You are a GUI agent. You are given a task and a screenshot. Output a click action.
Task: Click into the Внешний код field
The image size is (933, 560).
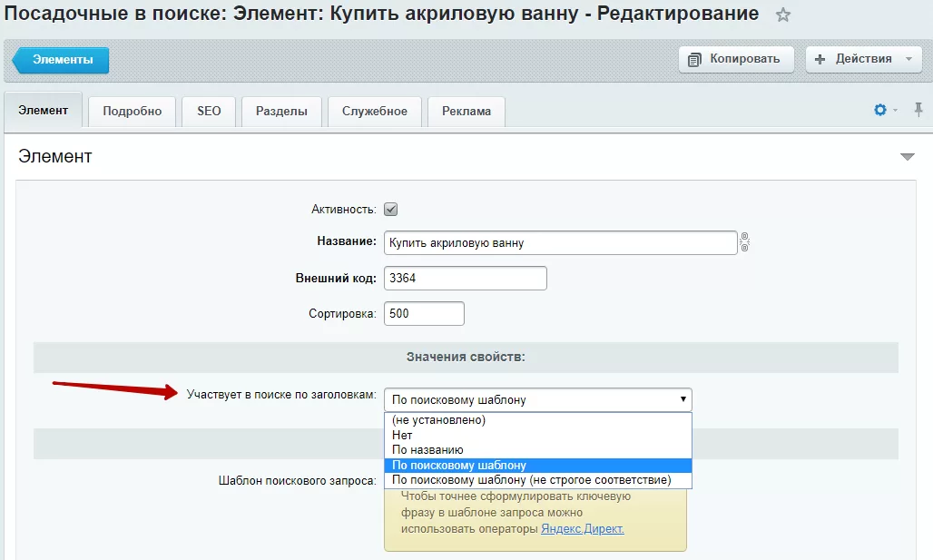click(466, 278)
